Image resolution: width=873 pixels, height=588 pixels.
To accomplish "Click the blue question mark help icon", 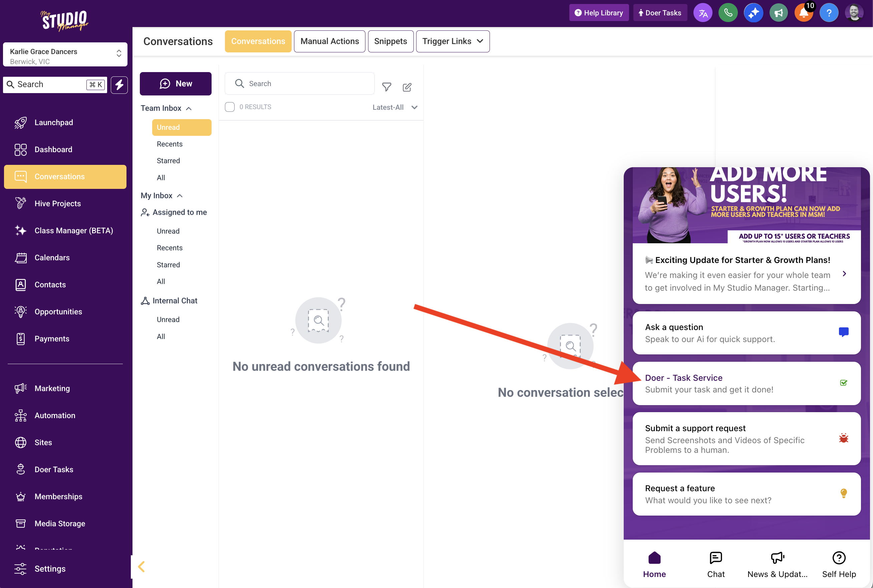I will 829,13.
